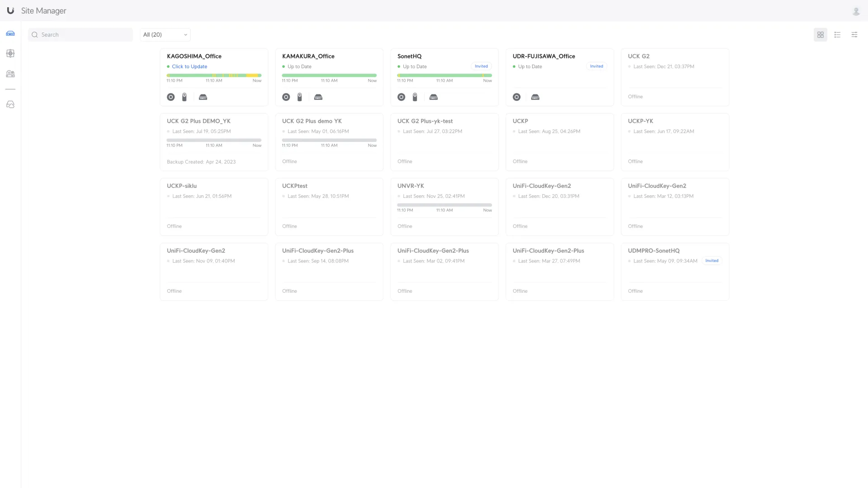Select the UCKP card title

point(520,121)
